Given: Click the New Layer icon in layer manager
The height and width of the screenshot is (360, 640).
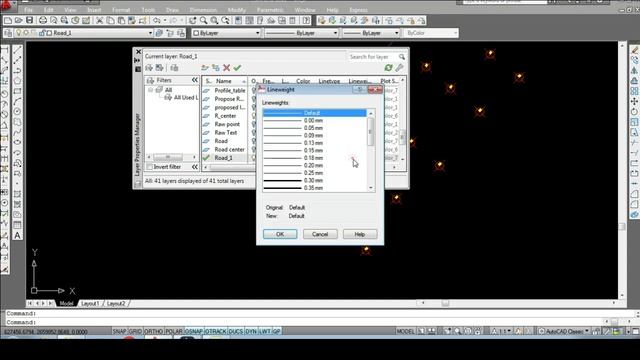Looking at the screenshot, I should [x=204, y=68].
